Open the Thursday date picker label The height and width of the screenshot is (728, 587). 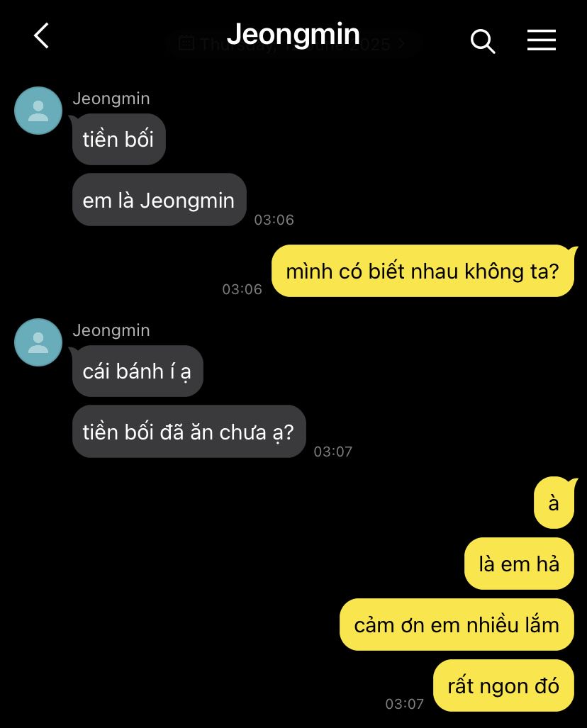[295, 45]
